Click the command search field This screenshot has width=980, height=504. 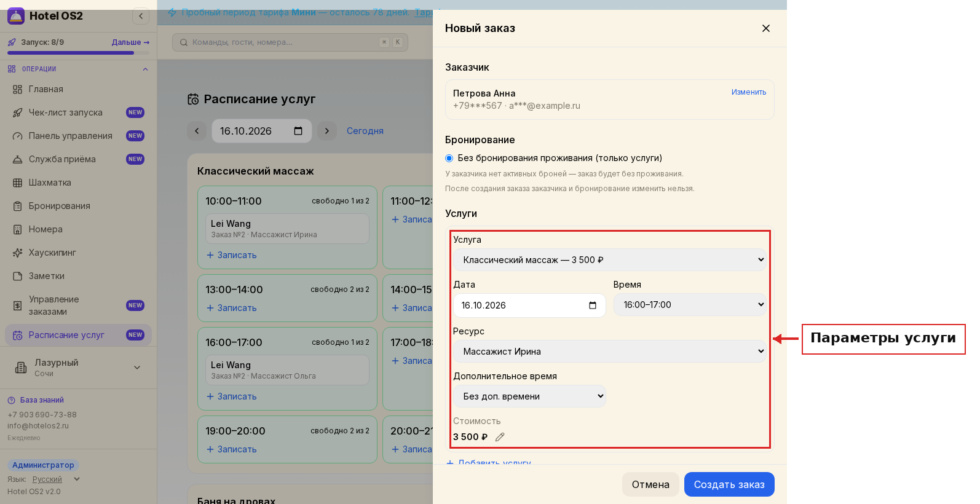click(x=290, y=42)
